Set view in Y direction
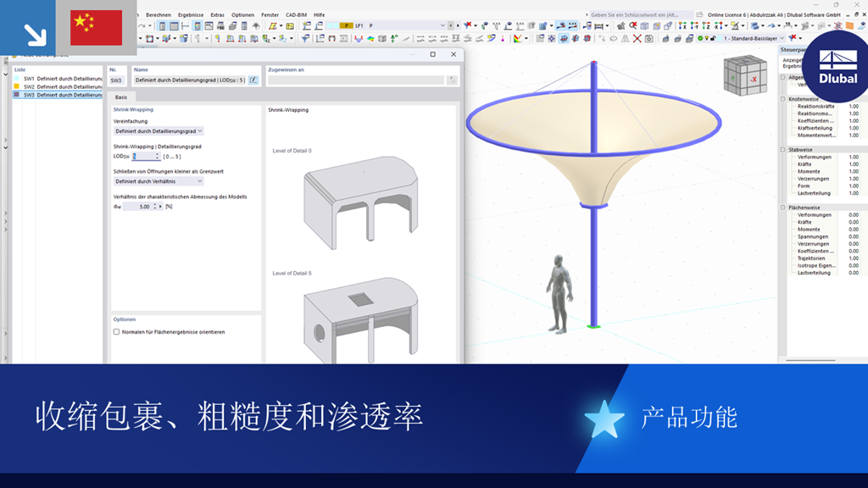Screen dimensions: 868x488 694,25
